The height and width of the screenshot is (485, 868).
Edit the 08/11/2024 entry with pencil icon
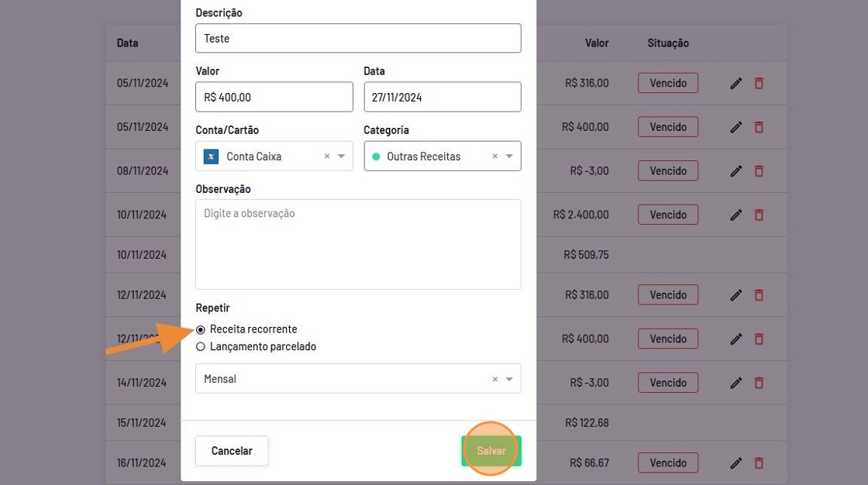pyautogui.click(x=736, y=171)
